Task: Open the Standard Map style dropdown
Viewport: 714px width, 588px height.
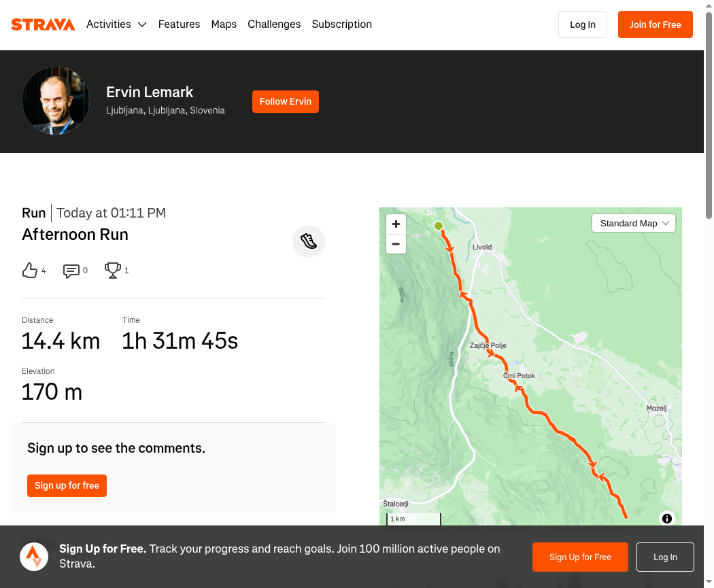Action: (633, 224)
